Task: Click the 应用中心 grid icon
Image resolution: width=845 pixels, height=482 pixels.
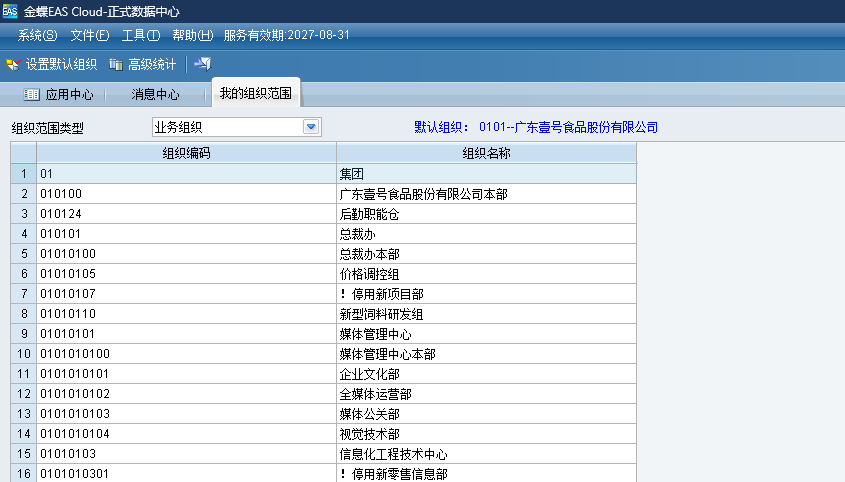Action: tap(31, 95)
